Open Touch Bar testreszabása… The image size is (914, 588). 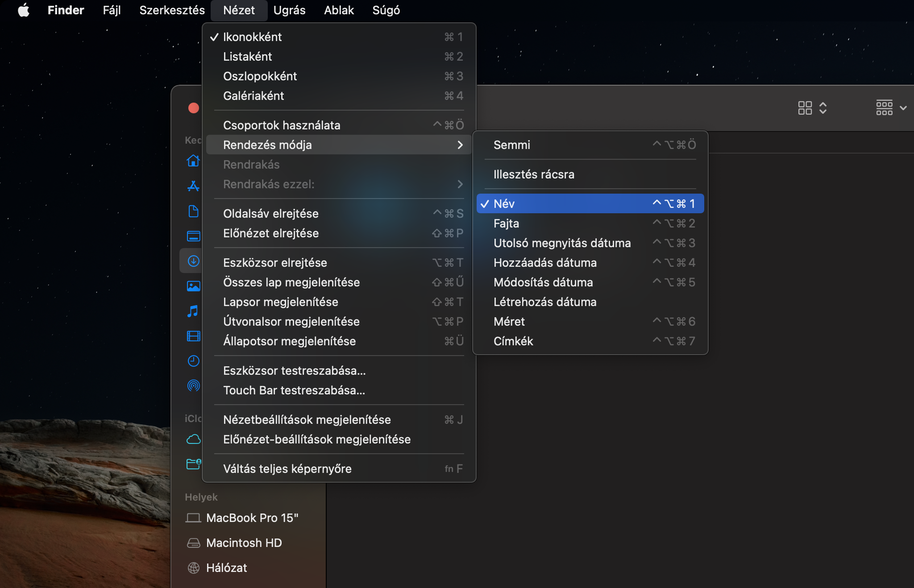(x=339, y=390)
